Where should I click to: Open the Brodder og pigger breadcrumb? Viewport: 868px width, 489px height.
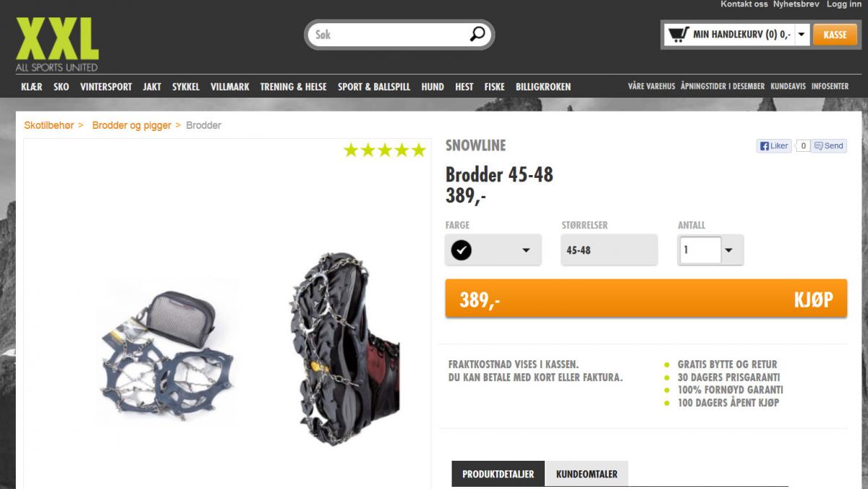pyautogui.click(x=132, y=125)
